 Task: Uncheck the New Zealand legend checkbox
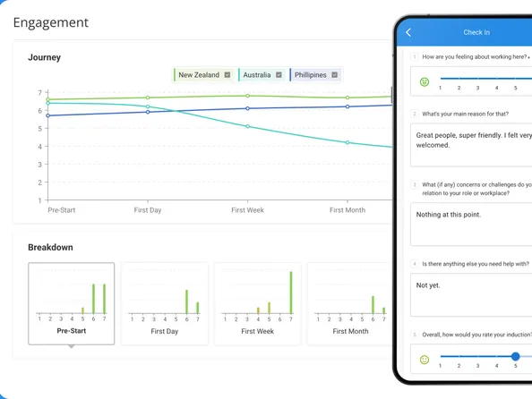click(227, 75)
